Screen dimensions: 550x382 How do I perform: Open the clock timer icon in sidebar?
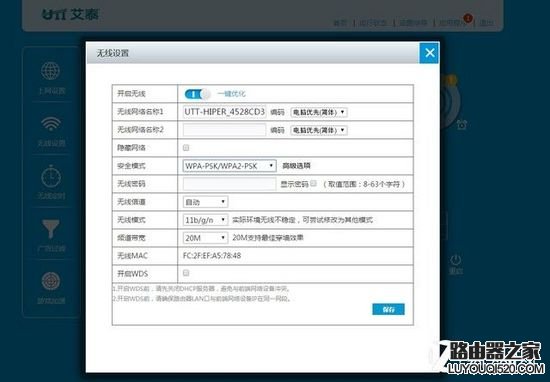[51, 176]
